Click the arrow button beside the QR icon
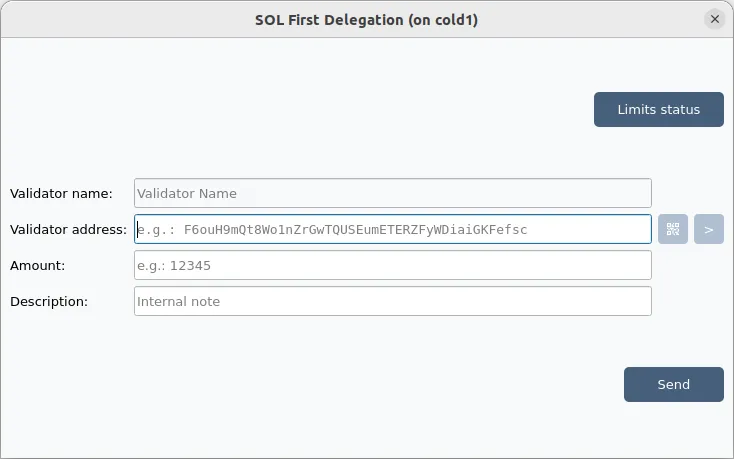 (x=709, y=229)
